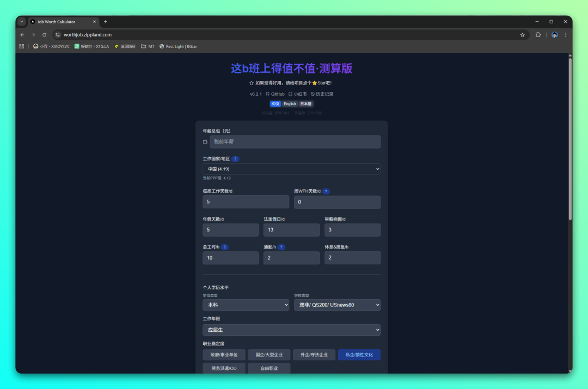
Task: Open the tab search chevron
Action: (x=21, y=22)
